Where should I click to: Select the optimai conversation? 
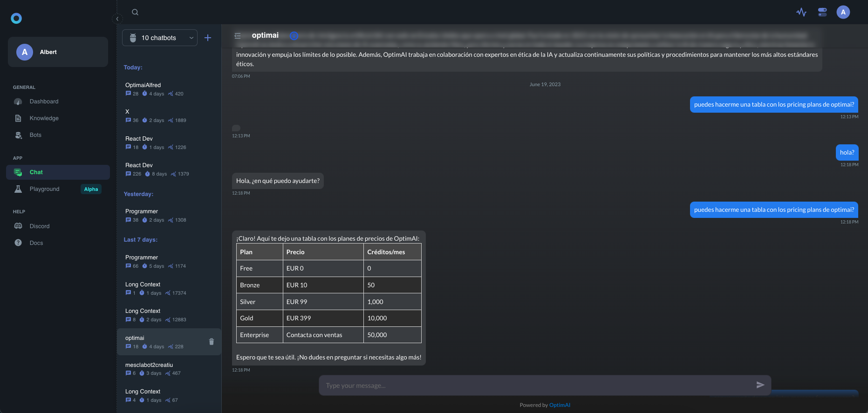pyautogui.click(x=169, y=342)
